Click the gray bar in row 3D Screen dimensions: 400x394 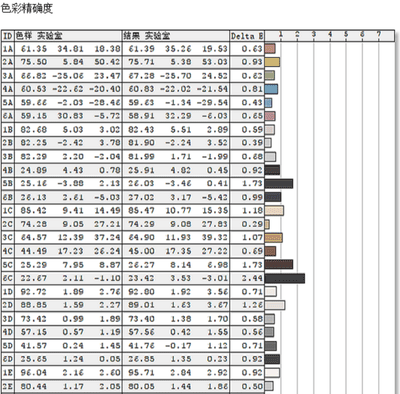(270, 319)
